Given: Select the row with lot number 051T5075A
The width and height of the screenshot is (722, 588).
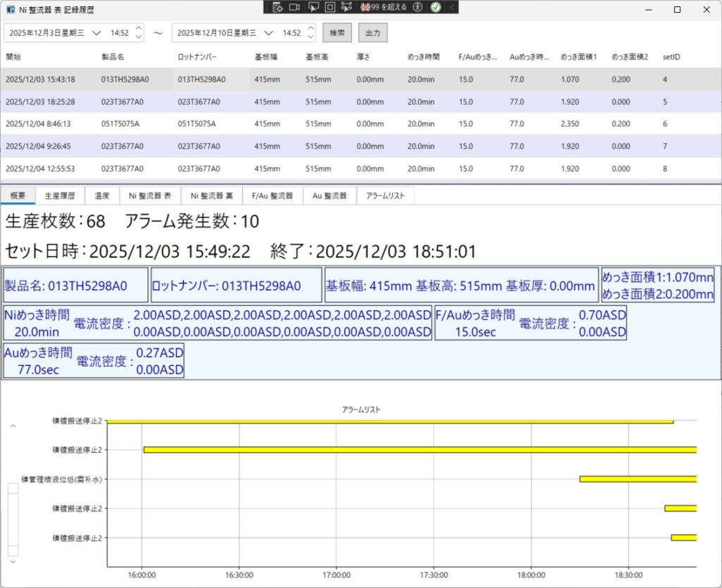Looking at the screenshot, I should coord(197,123).
